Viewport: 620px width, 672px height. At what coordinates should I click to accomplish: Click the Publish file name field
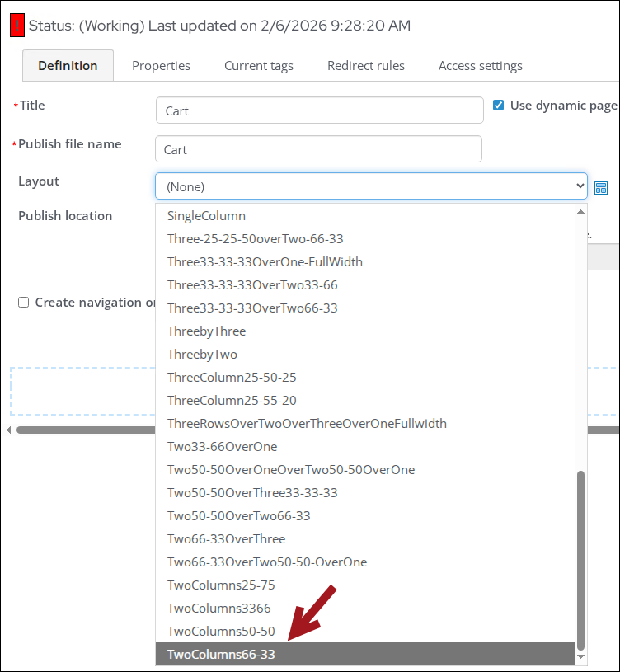point(318,149)
